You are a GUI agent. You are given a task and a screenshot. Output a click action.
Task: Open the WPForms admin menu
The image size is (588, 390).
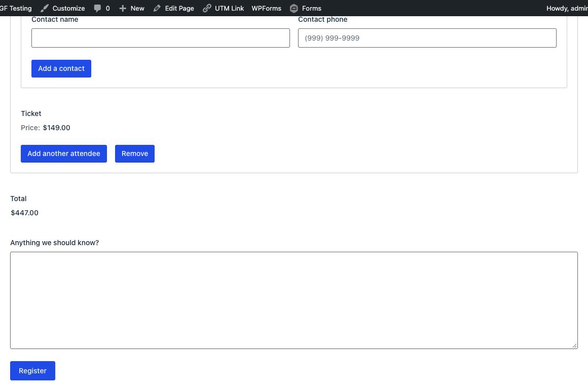[x=266, y=8]
